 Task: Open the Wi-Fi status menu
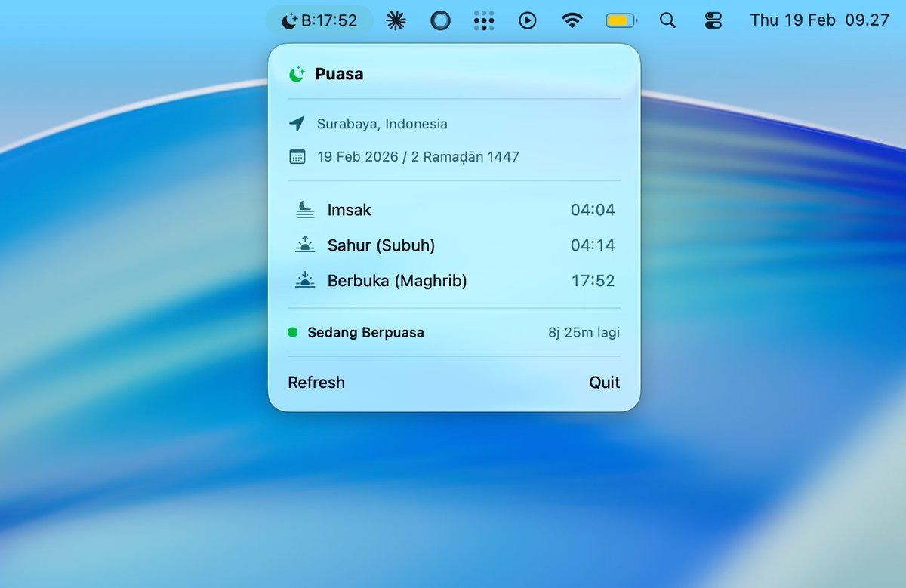[573, 20]
